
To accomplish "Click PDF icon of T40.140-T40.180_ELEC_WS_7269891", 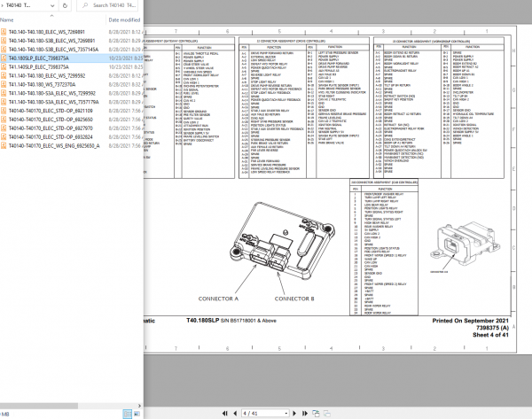I will coord(4,32).
